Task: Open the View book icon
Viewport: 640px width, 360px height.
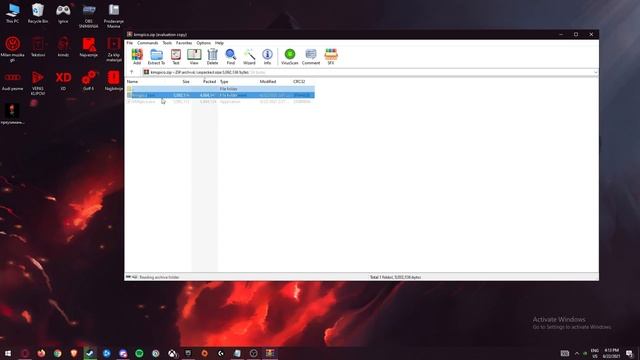Action: coord(194,56)
